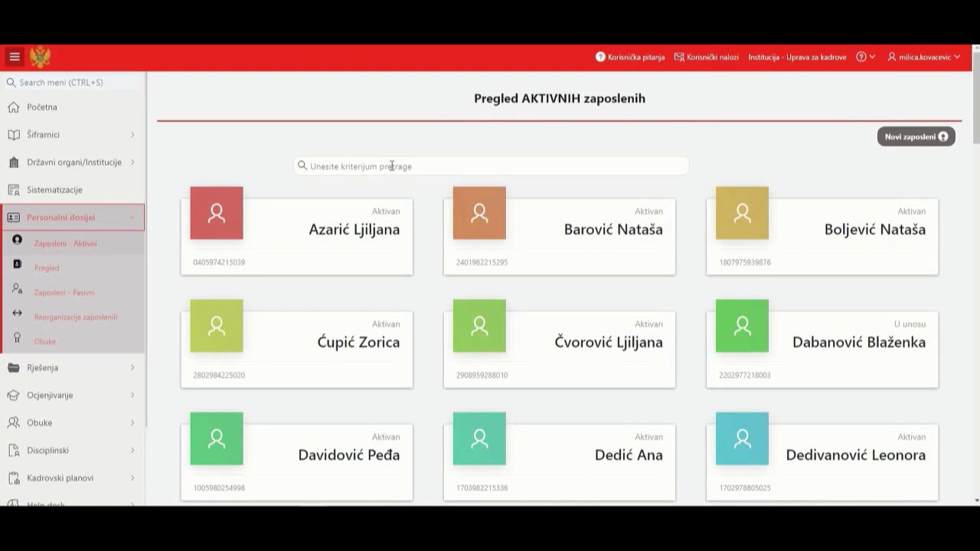Open Čvorović Ljiljana employee card

(x=560, y=349)
